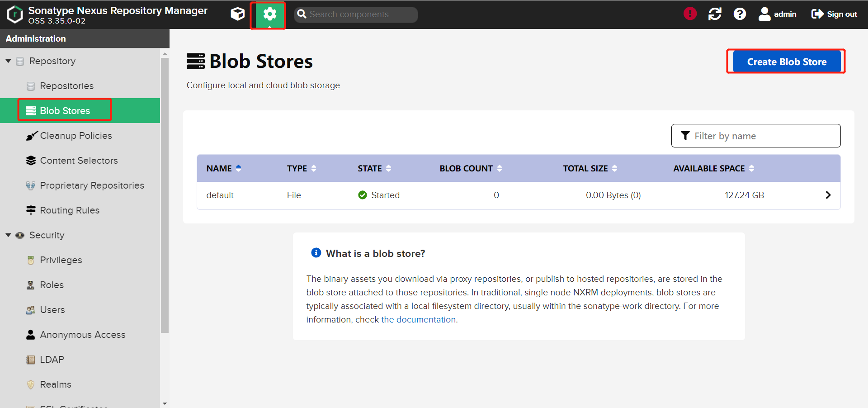Open Roles in the sidebar
The height and width of the screenshot is (408, 868).
point(52,285)
